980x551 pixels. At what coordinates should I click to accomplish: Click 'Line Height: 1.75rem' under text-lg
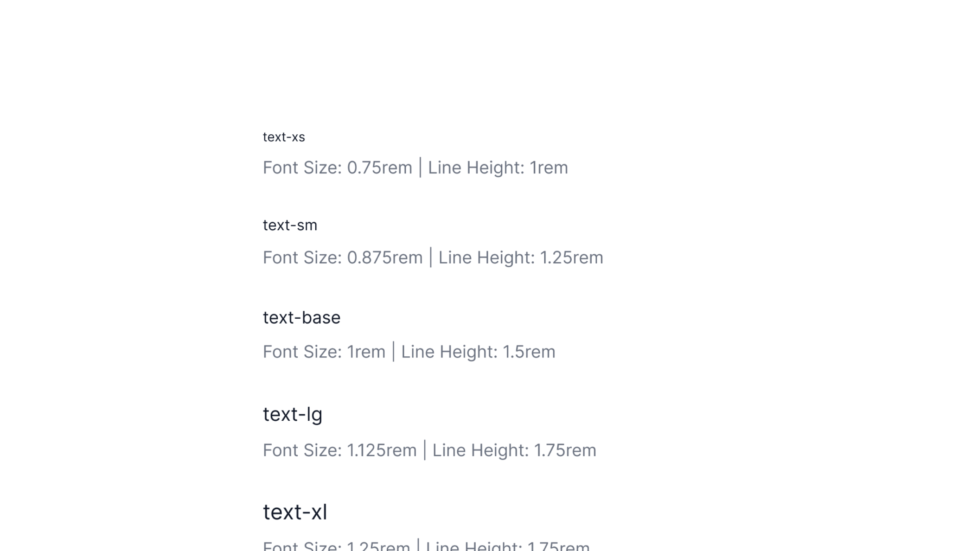pos(514,451)
